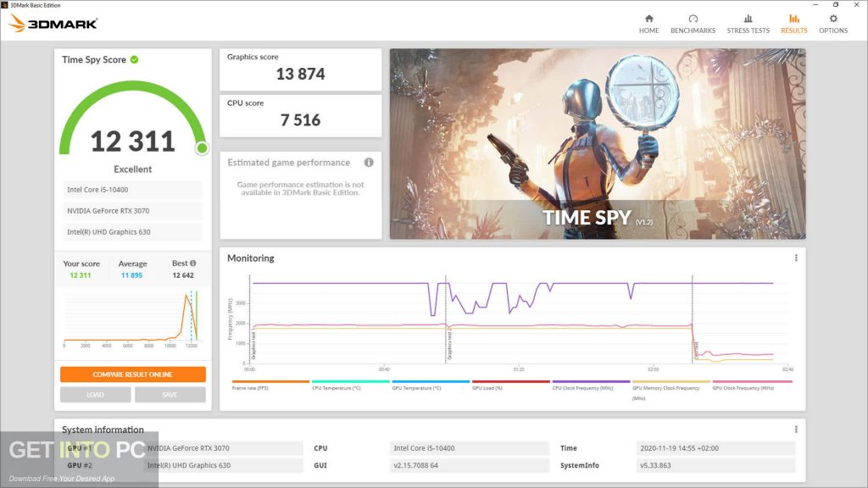Click the Average score 11 895
This screenshot has height=488, width=868.
click(131, 275)
